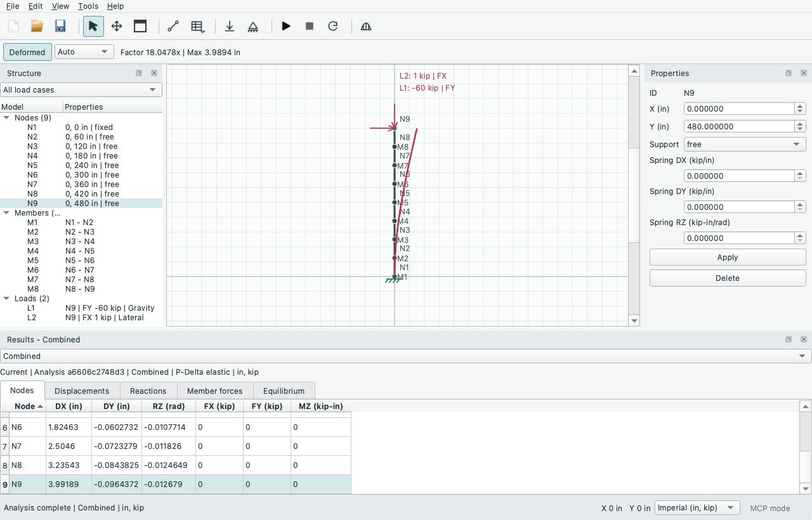Open file with the folder icon
This screenshot has height=520, width=812.
37,26
